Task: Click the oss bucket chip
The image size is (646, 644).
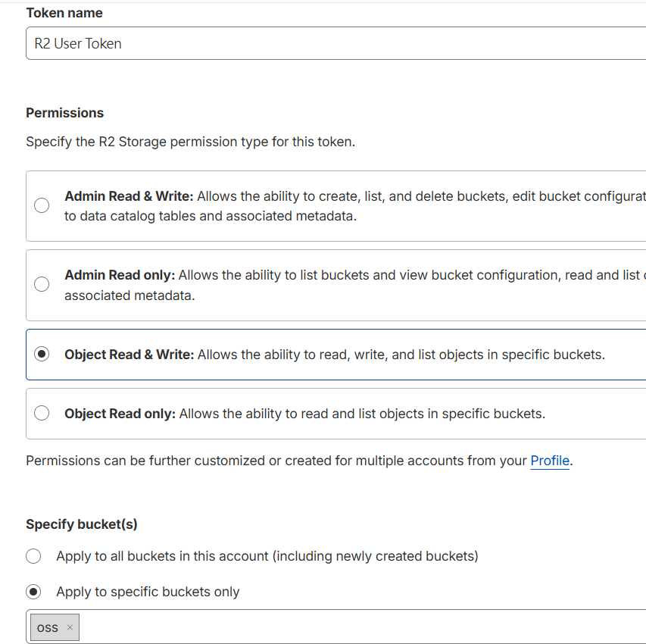Action: [x=48, y=627]
